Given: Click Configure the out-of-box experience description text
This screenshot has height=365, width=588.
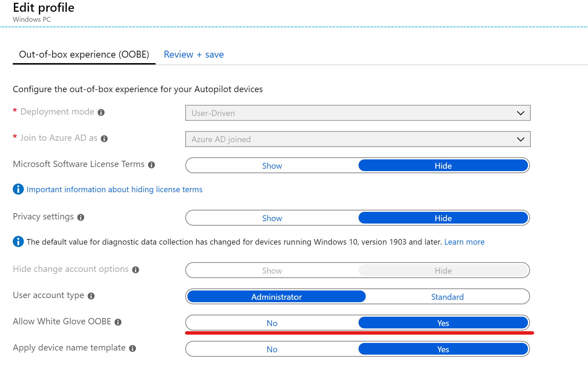Looking at the screenshot, I should 138,89.
